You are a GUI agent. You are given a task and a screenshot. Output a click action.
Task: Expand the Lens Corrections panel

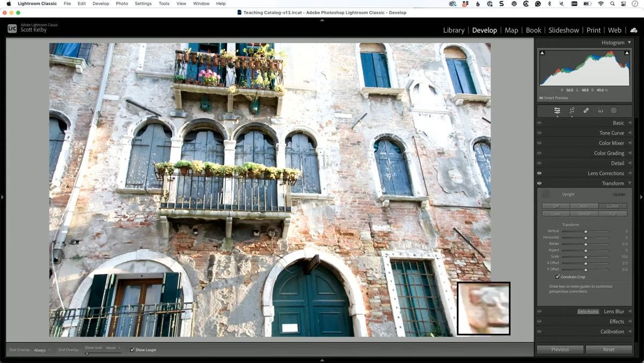630,173
